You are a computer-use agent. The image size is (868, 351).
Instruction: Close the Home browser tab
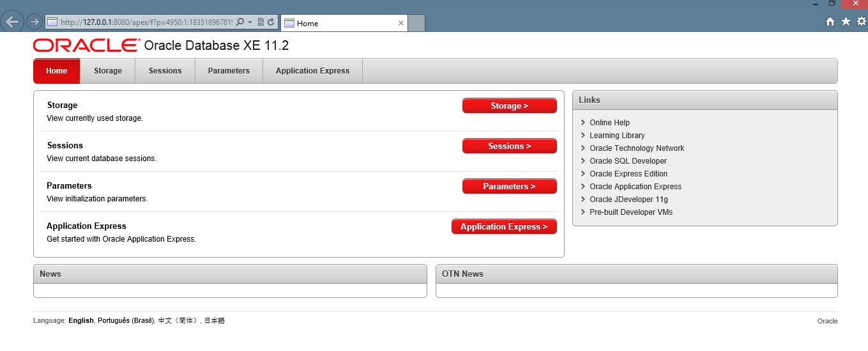point(401,23)
